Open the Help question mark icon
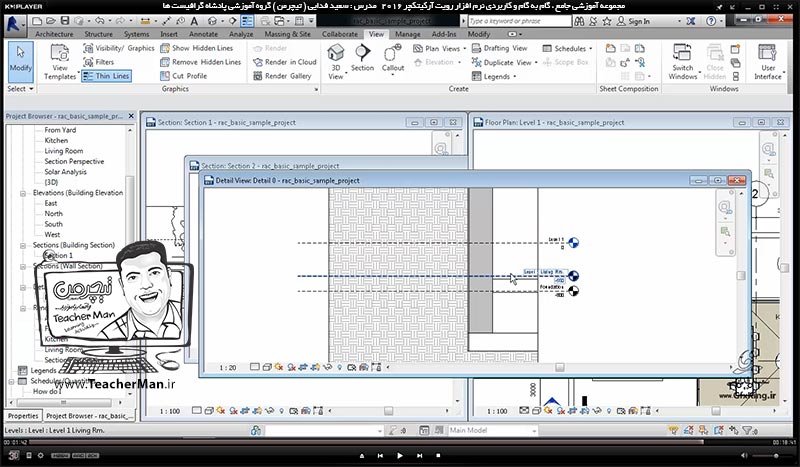 711,21
